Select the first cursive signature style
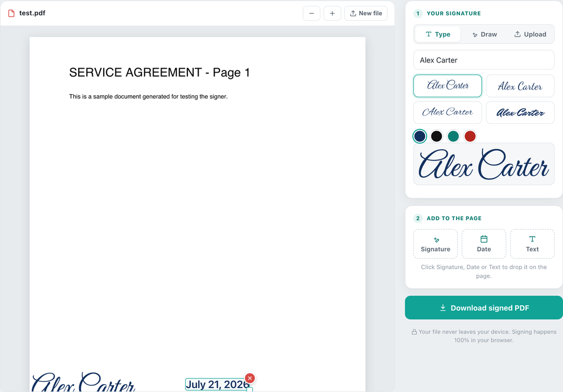563x392 pixels. pos(448,86)
